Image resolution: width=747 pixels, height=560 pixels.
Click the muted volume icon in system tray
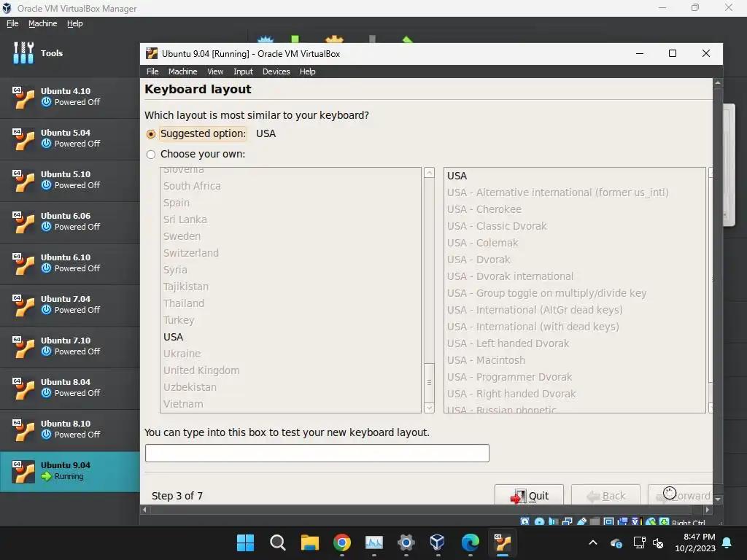(x=659, y=542)
